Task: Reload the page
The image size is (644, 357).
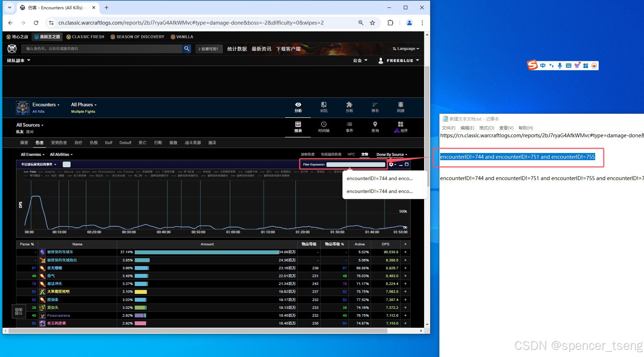Action: pos(36,23)
